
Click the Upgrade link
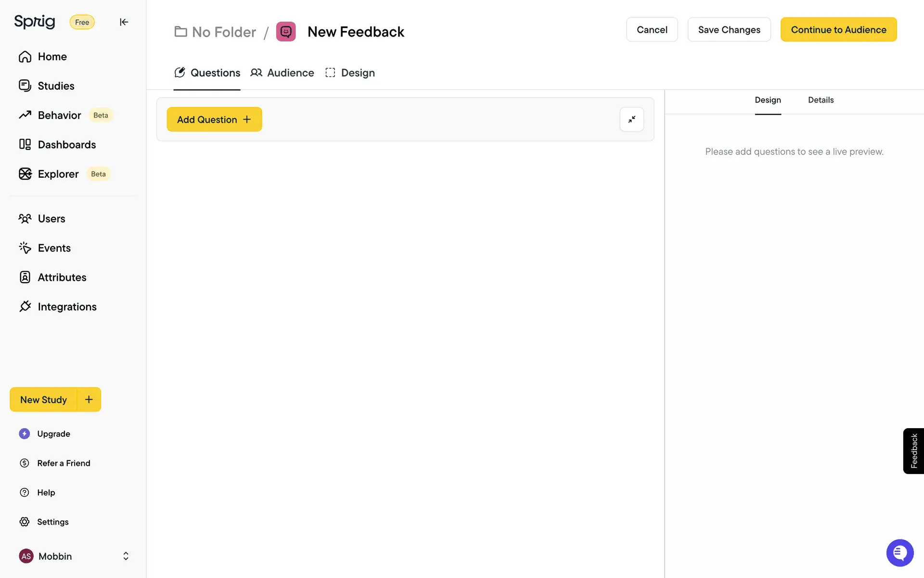tap(53, 434)
